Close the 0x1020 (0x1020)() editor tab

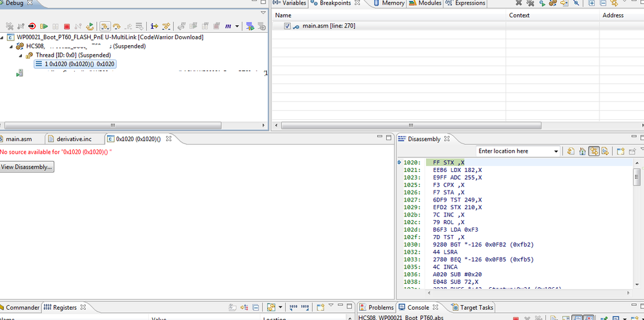(x=168, y=139)
